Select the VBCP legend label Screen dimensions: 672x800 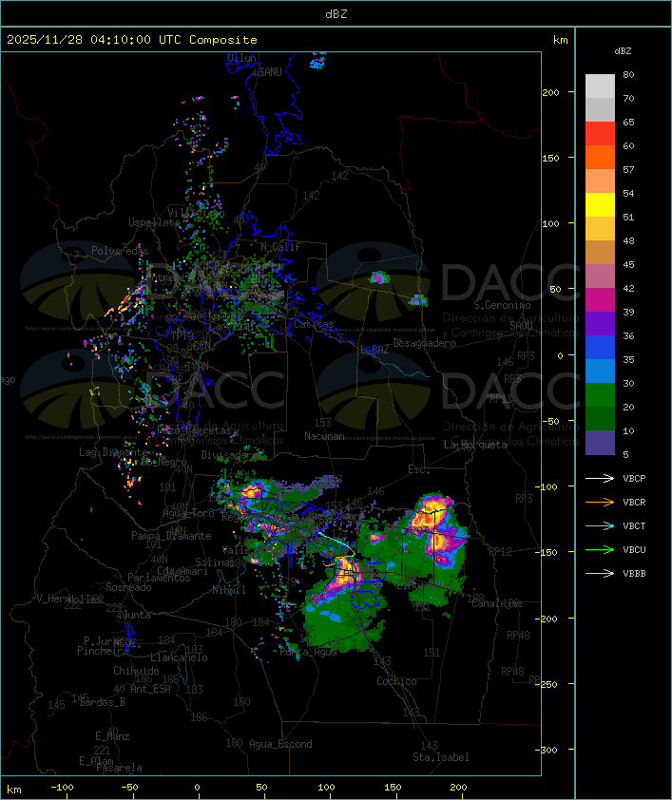tap(634, 479)
